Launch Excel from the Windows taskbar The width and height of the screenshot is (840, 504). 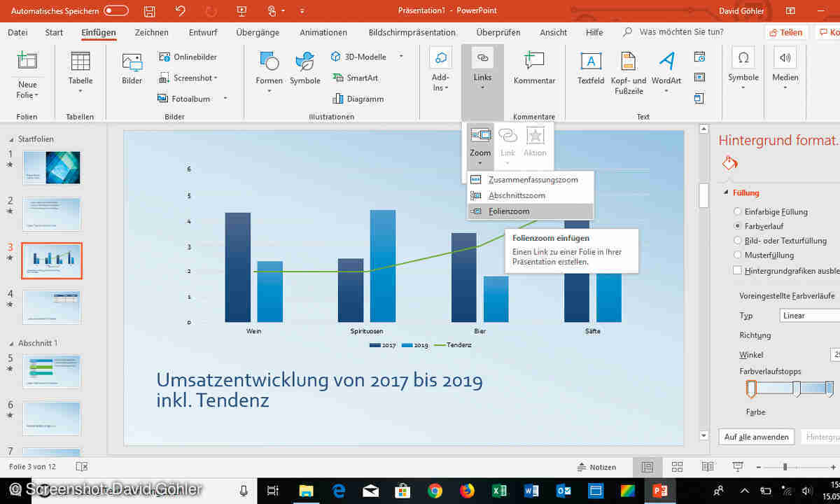499,490
